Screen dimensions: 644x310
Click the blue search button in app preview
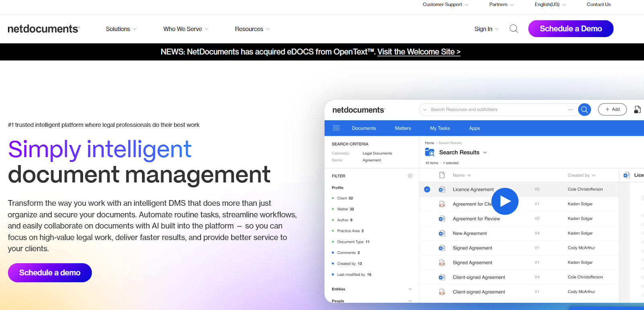tap(584, 110)
